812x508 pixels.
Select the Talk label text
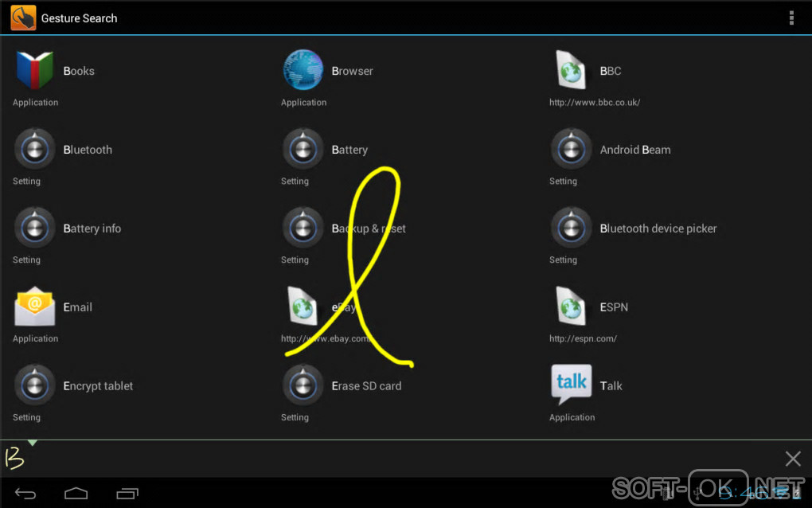click(x=611, y=386)
